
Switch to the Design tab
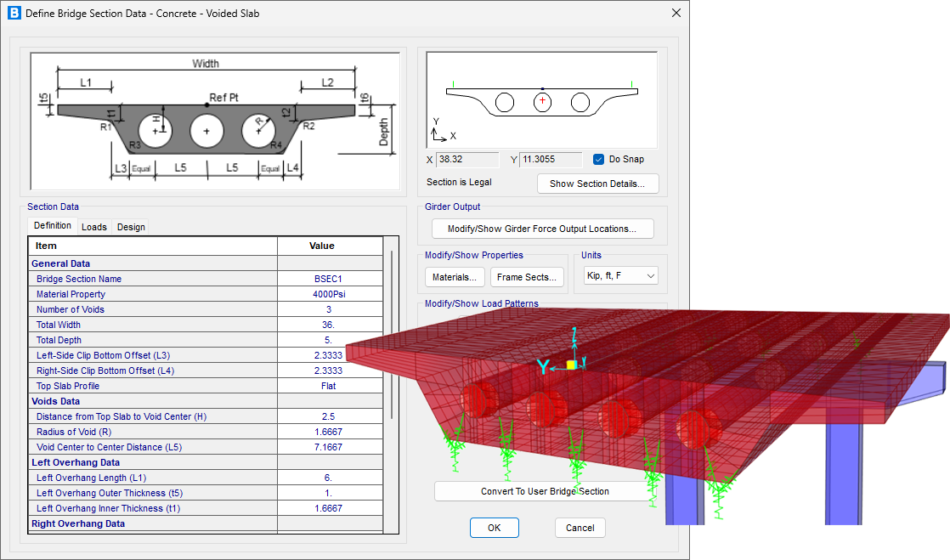pos(131,227)
